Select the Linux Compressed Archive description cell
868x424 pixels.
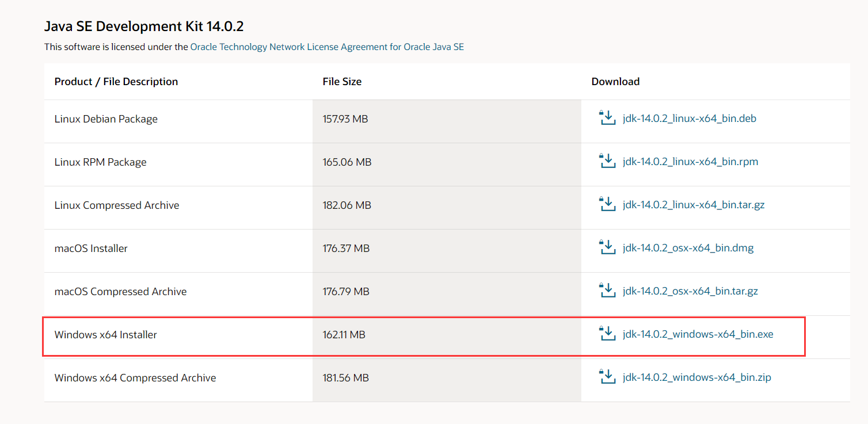click(x=178, y=208)
